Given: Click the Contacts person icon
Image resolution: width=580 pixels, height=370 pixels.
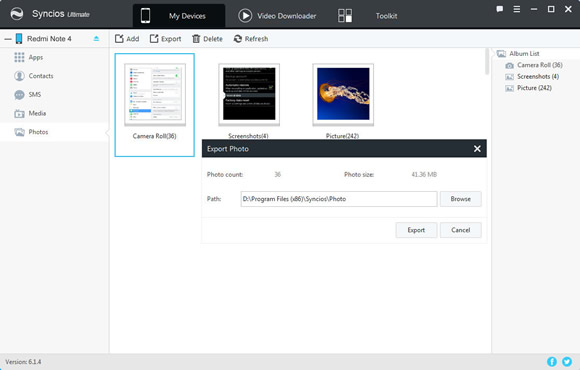Looking at the screenshot, I should click(x=19, y=76).
